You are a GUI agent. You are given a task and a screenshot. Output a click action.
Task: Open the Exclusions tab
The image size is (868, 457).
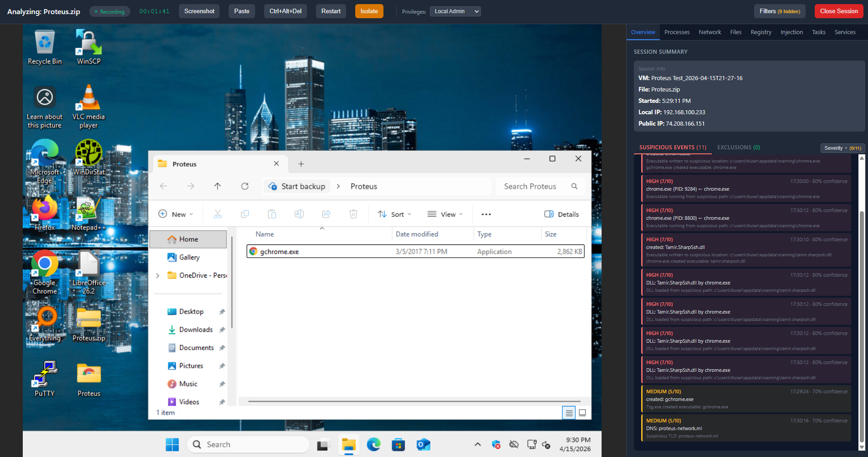pos(738,147)
